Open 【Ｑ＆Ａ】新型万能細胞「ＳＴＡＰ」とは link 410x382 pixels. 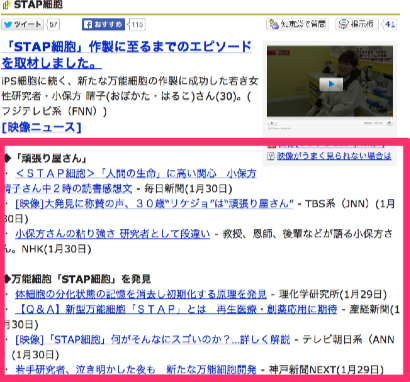176,309
